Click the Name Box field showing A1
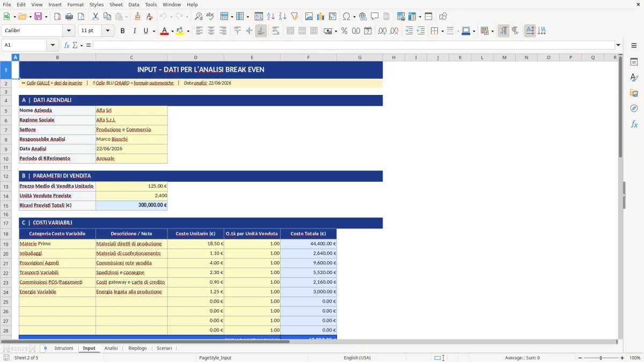The height and width of the screenshot is (362, 644). (24, 45)
